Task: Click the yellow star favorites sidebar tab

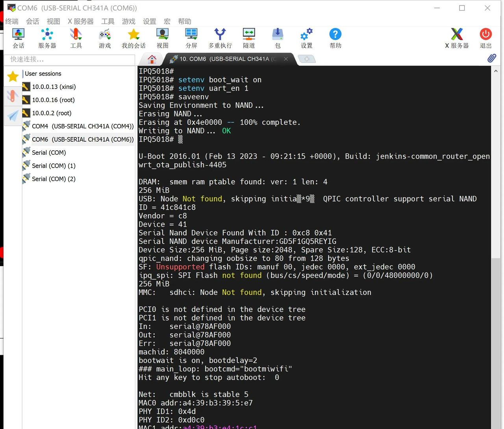Action: coord(13,76)
